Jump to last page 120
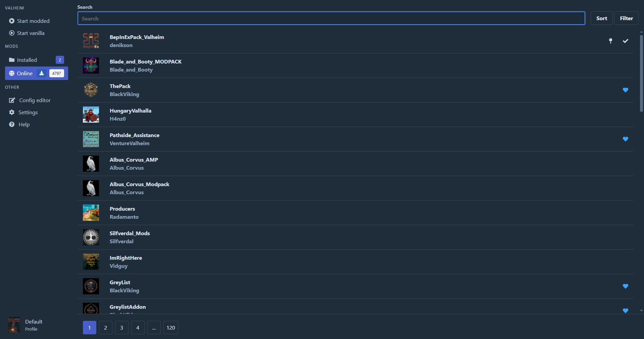Screen dimensions: 644x339 [x=171, y=328]
